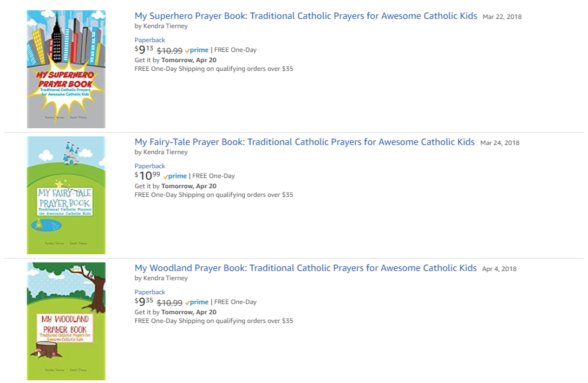Click the My Fairy-Tale Prayer Book title link
Screen dimensions: 588x383
304,142
